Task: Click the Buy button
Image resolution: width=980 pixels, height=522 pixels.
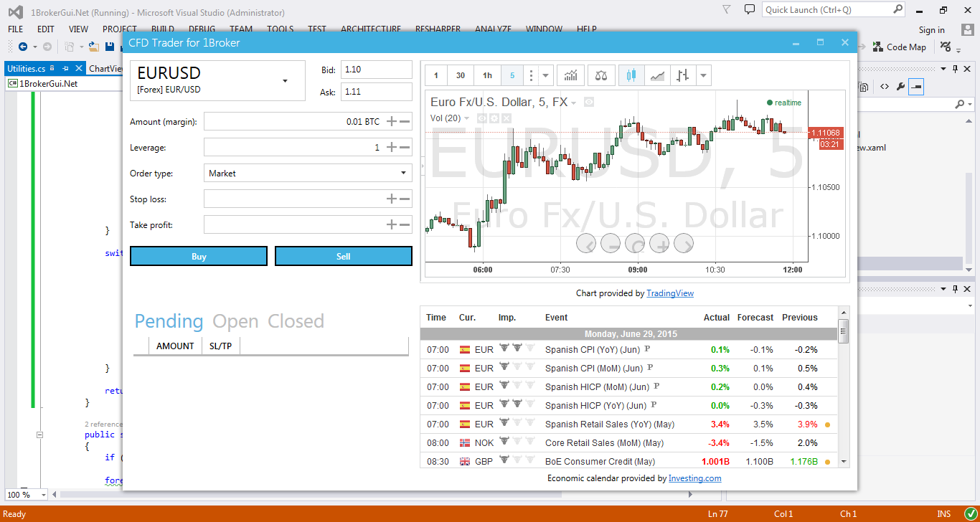Action: (199, 256)
